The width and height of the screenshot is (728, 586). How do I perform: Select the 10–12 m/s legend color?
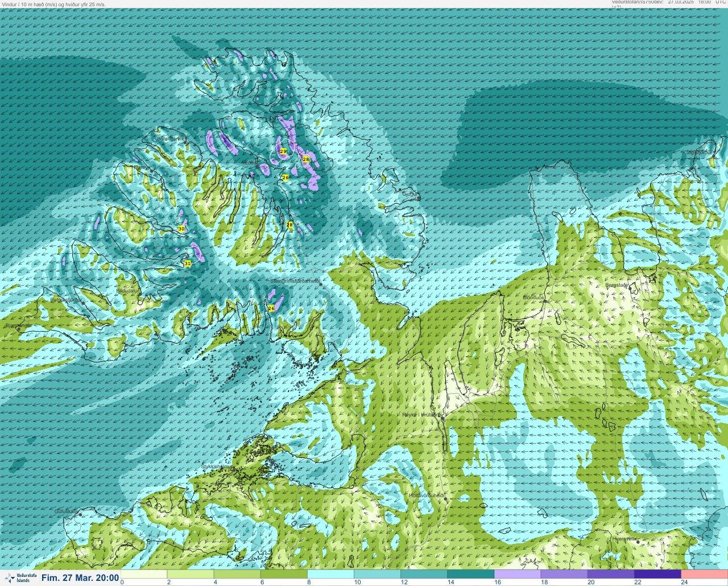[378, 574]
